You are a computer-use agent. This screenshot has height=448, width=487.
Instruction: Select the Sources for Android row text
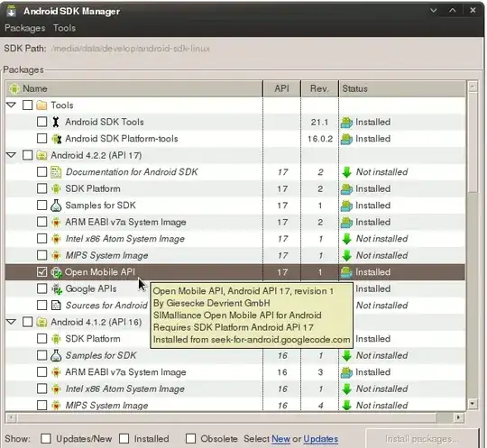point(106,306)
